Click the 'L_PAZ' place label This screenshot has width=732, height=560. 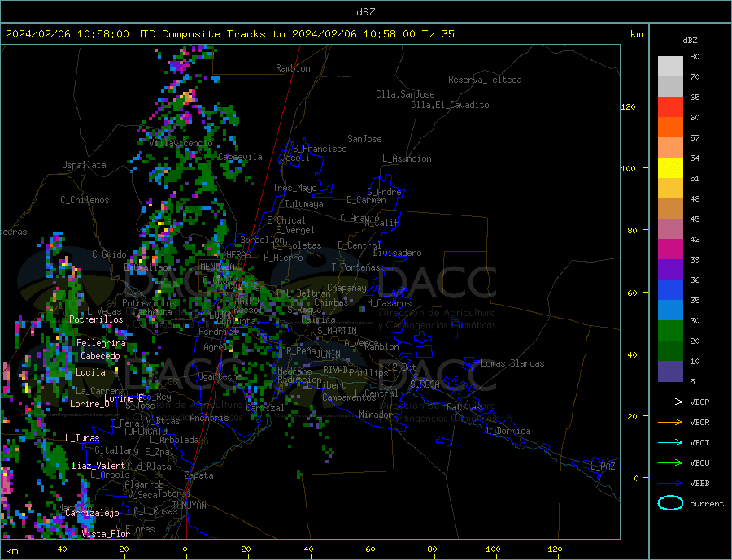(x=603, y=467)
